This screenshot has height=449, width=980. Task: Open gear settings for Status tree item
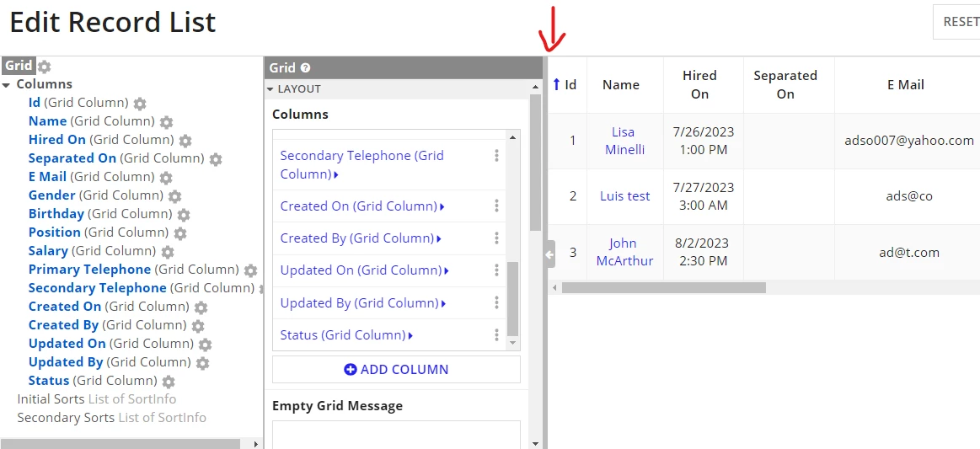[x=169, y=382]
